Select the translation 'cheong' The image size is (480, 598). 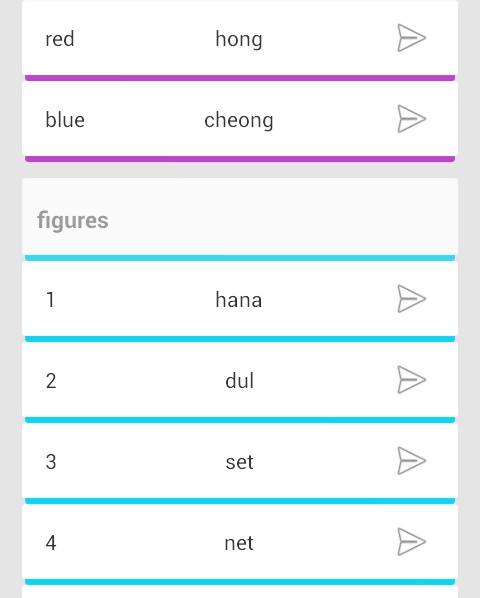tap(239, 121)
